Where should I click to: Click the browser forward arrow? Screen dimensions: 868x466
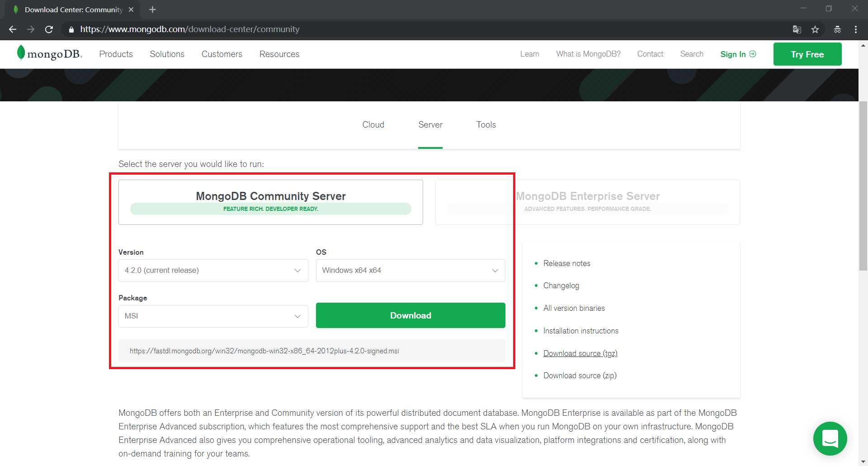pyautogui.click(x=31, y=29)
